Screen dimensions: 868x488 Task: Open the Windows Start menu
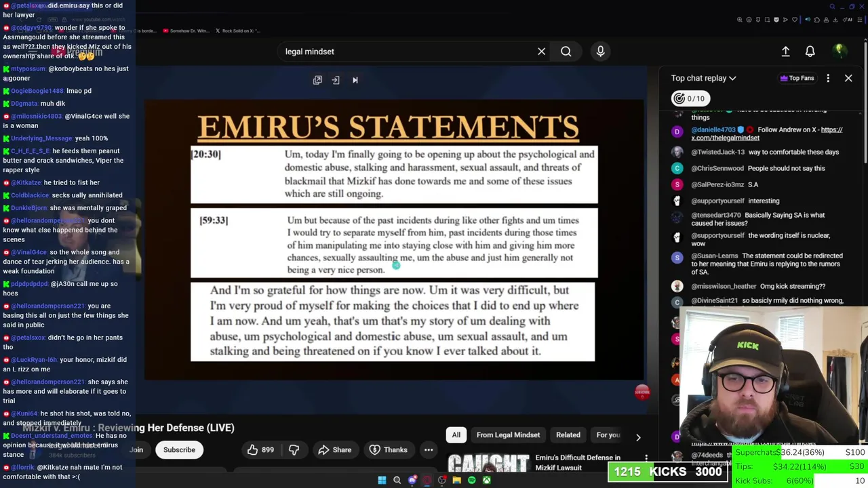(x=382, y=481)
